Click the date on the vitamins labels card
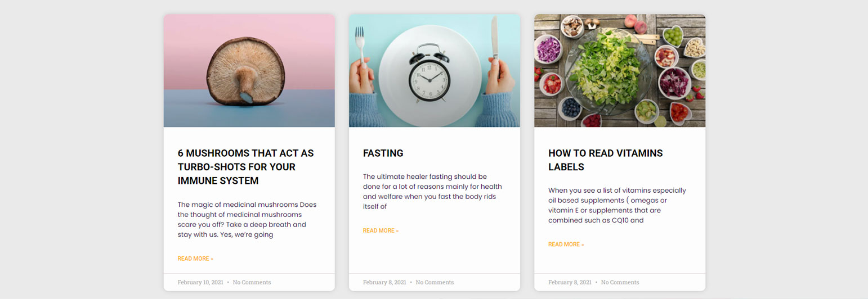 570,282
